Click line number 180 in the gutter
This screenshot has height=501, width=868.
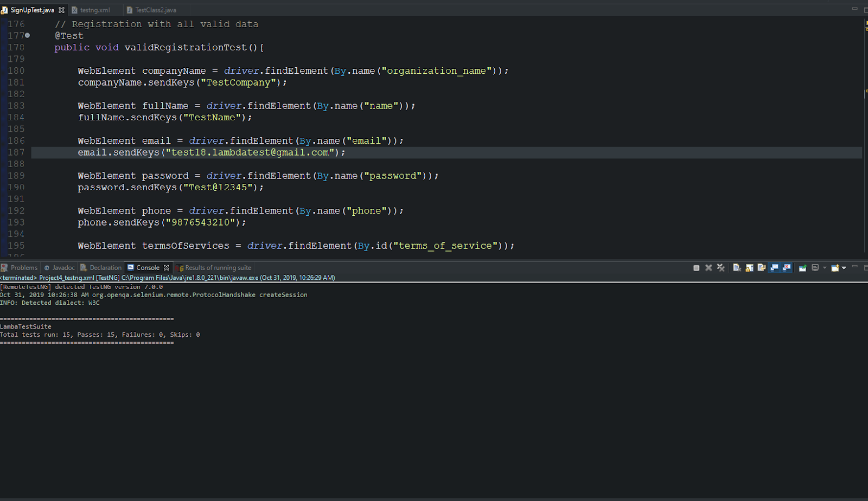coord(16,70)
